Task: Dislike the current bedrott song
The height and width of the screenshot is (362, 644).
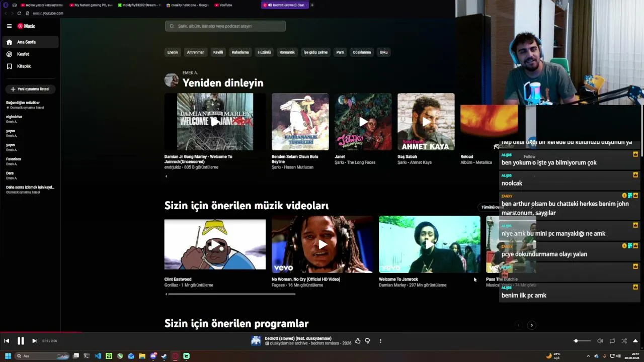Action: pos(368,341)
